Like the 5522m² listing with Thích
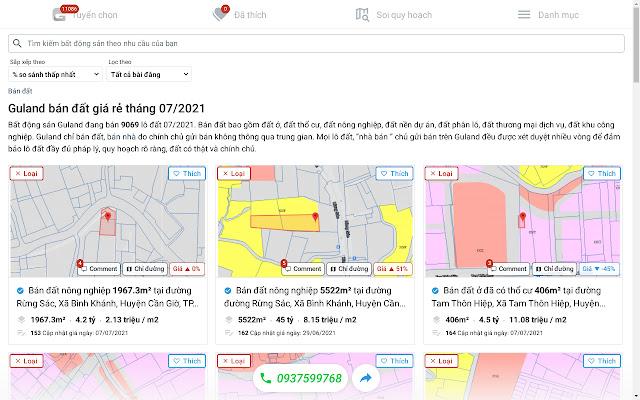Image resolution: width=640 pixels, height=400 pixels. tap(395, 174)
